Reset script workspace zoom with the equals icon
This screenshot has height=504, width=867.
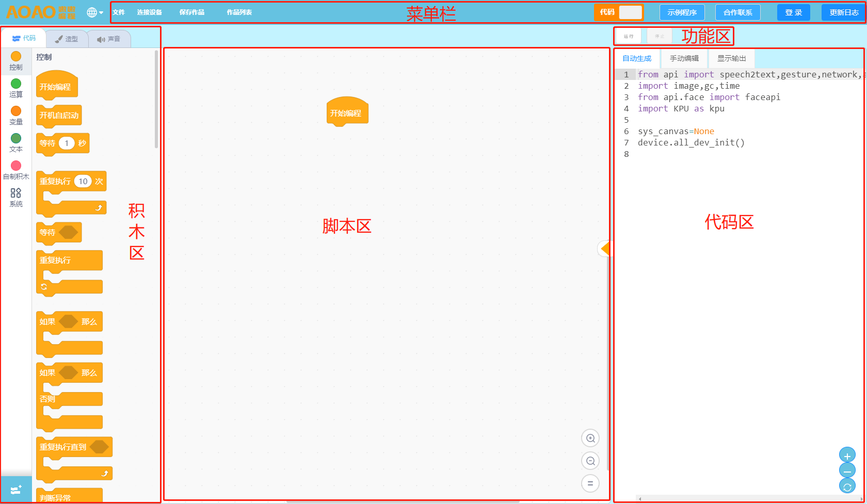[x=590, y=484]
